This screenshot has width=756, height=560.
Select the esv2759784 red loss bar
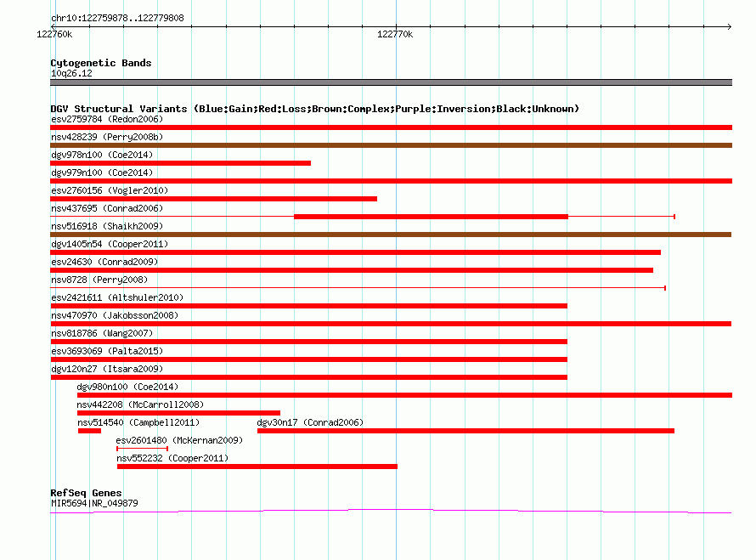pyautogui.click(x=391, y=127)
